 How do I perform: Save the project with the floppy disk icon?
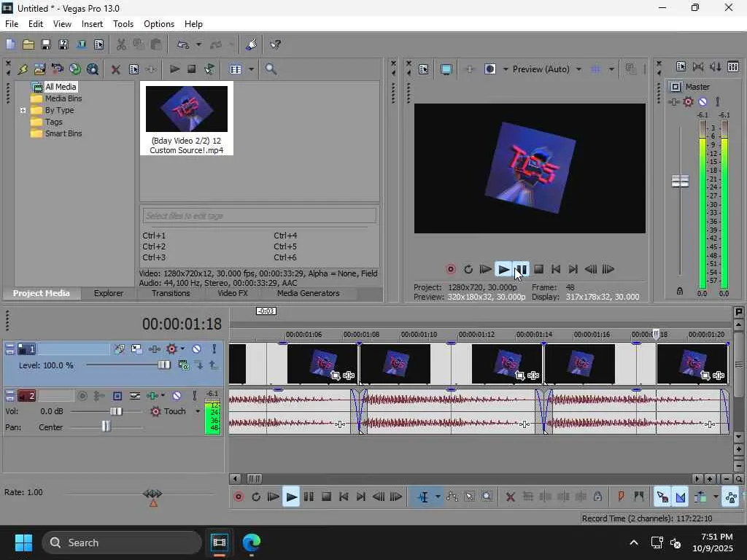(x=46, y=44)
